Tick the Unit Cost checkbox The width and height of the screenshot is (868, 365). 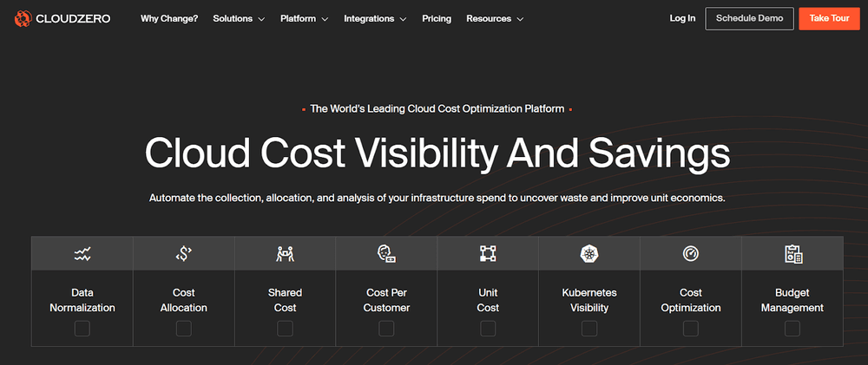click(488, 329)
